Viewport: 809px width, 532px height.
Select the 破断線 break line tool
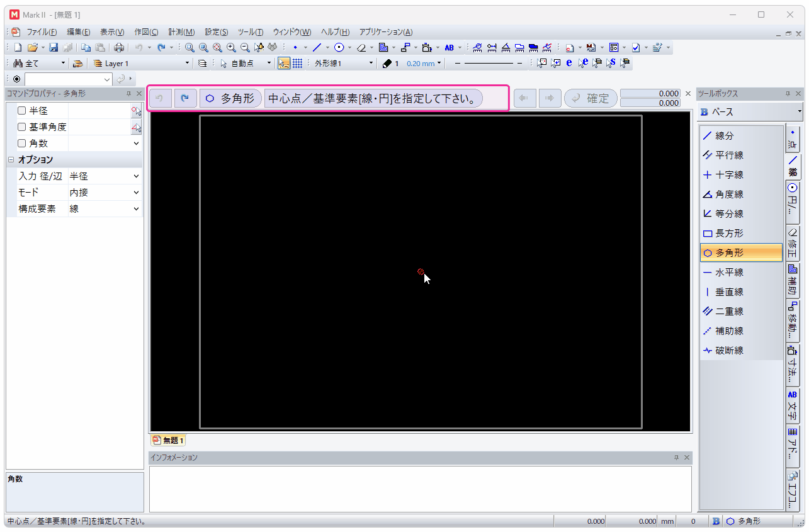729,350
